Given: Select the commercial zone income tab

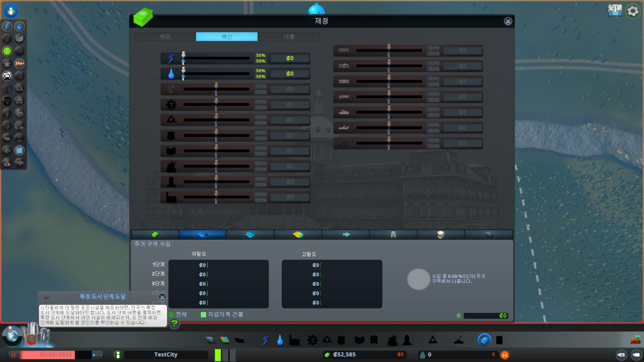Looking at the screenshot, I should 250,235.
